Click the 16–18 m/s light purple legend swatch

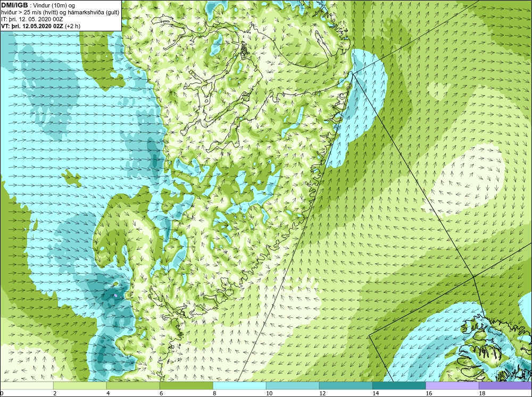click(x=452, y=385)
